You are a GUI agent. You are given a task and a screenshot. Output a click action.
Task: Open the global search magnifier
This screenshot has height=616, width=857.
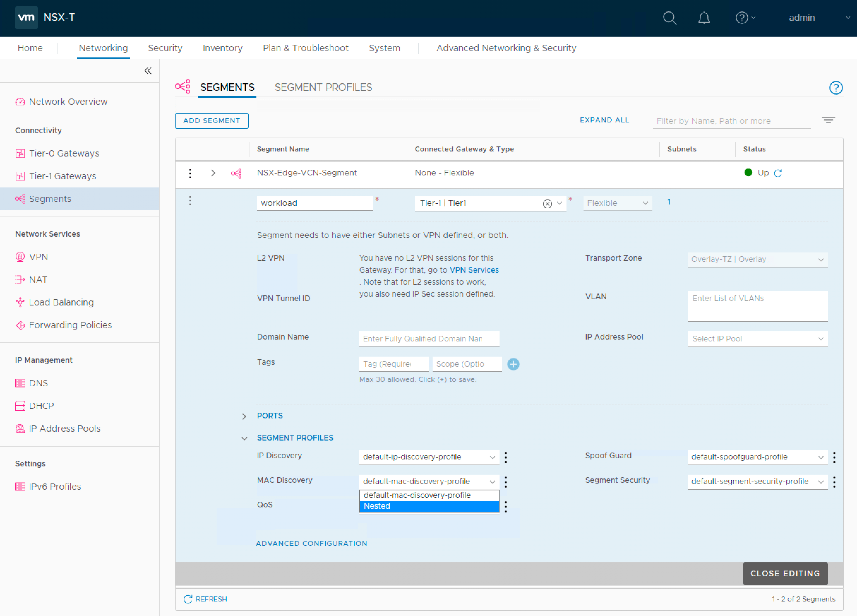click(x=669, y=18)
